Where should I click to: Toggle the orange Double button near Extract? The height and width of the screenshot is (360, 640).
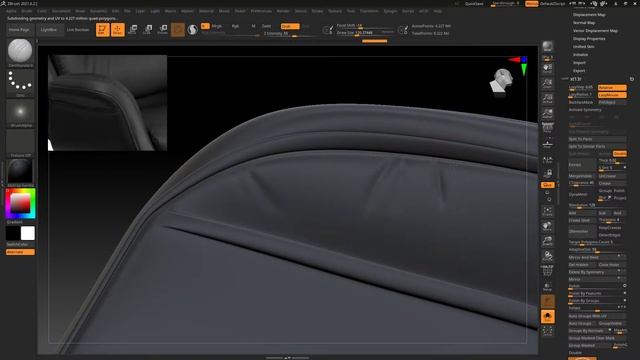coord(620,153)
